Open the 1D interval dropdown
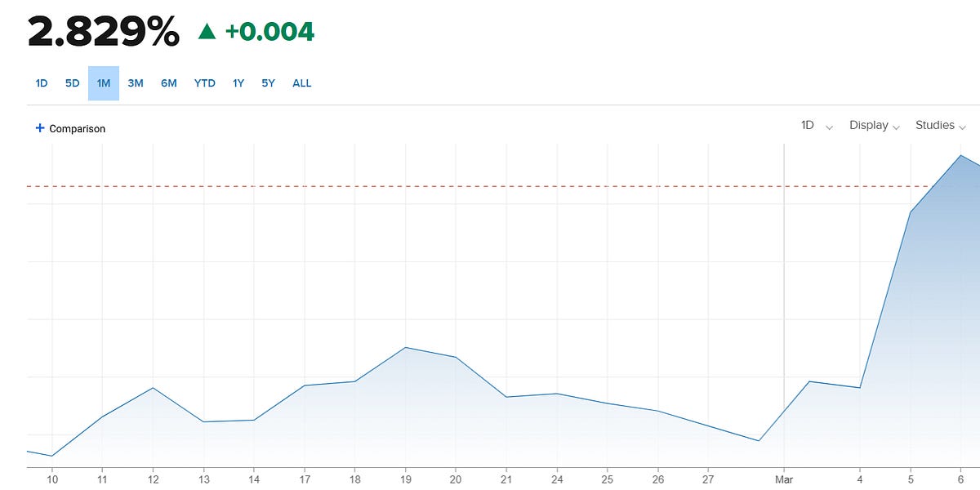The width and height of the screenshot is (980, 490). tap(817, 126)
